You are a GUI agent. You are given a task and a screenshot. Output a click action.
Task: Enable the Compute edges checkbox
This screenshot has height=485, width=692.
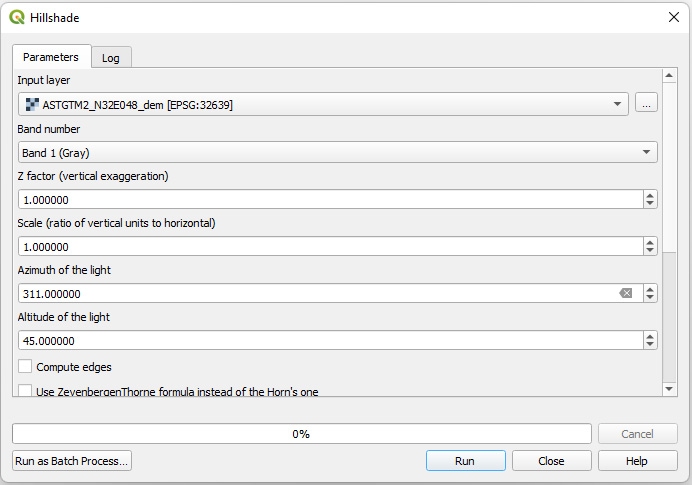tap(26, 367)
